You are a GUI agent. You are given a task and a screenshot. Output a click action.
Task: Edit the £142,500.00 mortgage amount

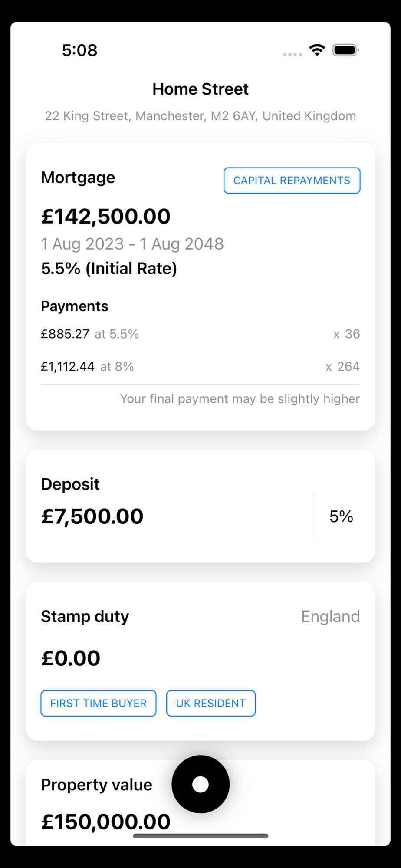[106, 217]
